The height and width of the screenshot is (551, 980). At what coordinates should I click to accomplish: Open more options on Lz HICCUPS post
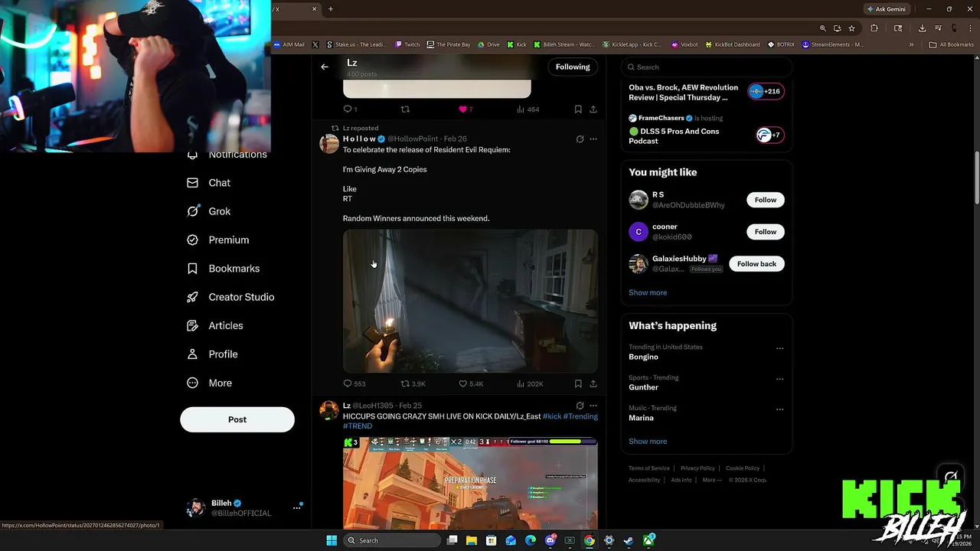593,406
